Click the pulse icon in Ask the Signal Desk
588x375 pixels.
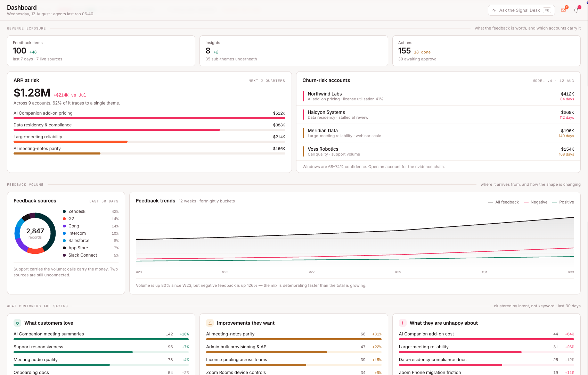point(494,10)
